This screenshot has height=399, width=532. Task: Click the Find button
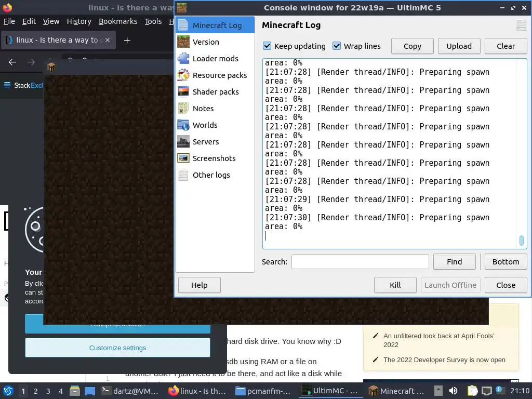[454, 262]
